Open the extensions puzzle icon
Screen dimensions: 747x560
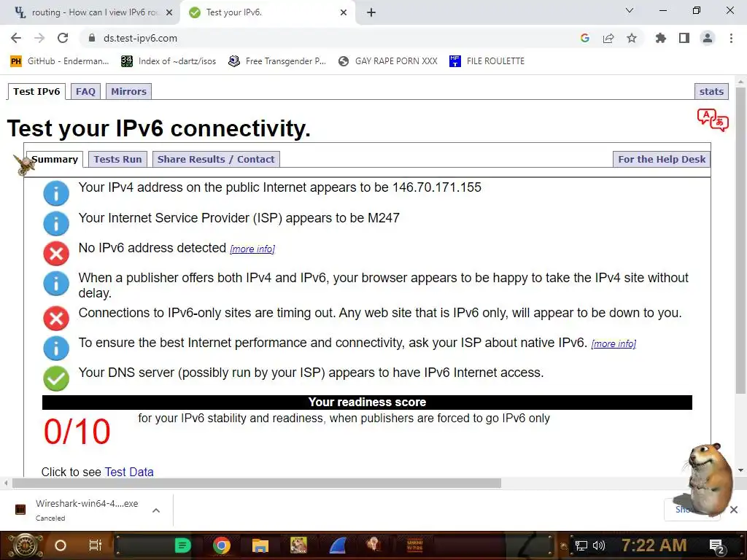pos(660,38)
